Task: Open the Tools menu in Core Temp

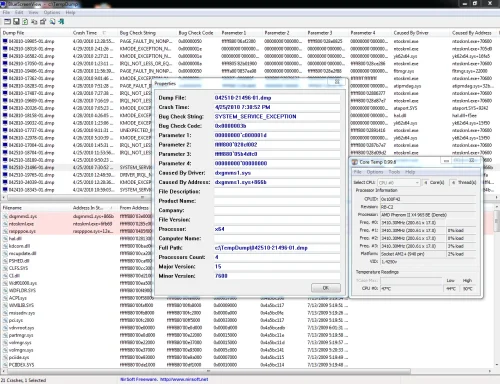Action: coord(394,172)
